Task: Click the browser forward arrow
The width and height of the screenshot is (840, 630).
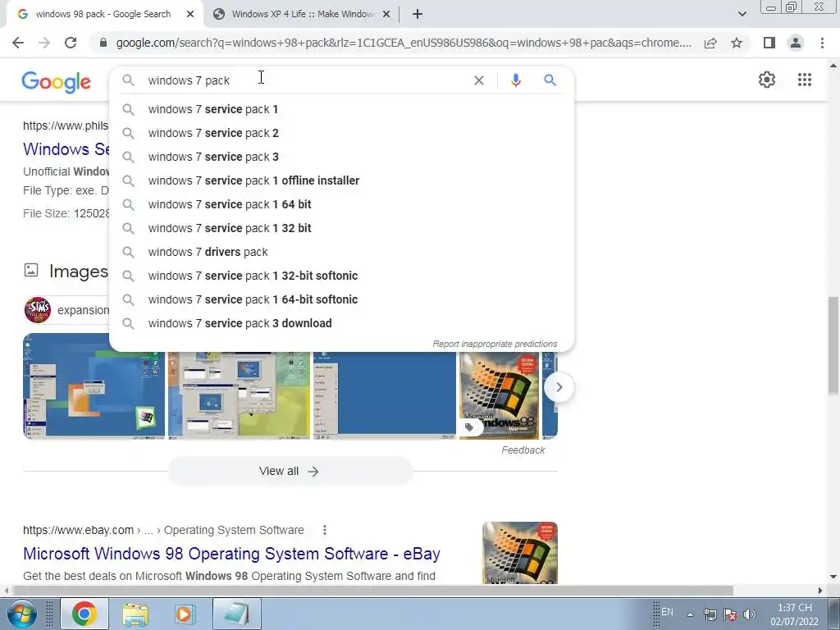Action: (x=44, y=43)
